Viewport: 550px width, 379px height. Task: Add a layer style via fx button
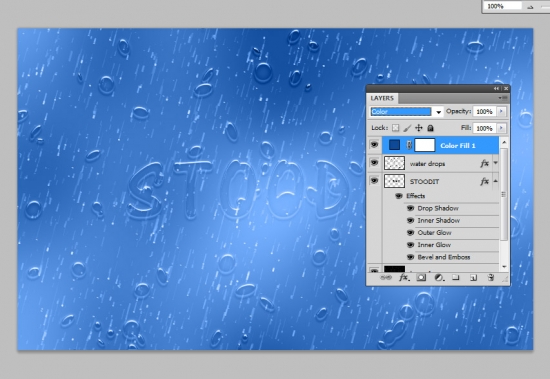pos(404,278)
